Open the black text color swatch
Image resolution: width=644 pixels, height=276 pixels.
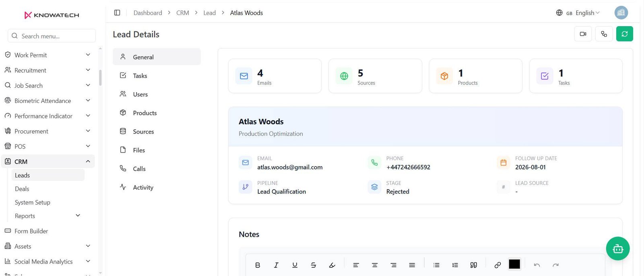[514, 264]
